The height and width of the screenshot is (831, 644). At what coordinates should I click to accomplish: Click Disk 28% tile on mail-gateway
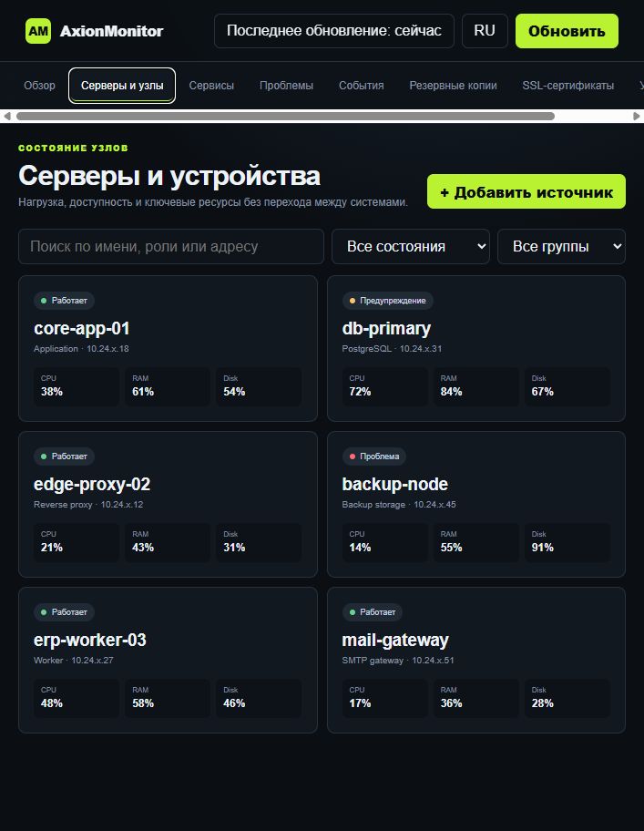[x=567, y=698]
